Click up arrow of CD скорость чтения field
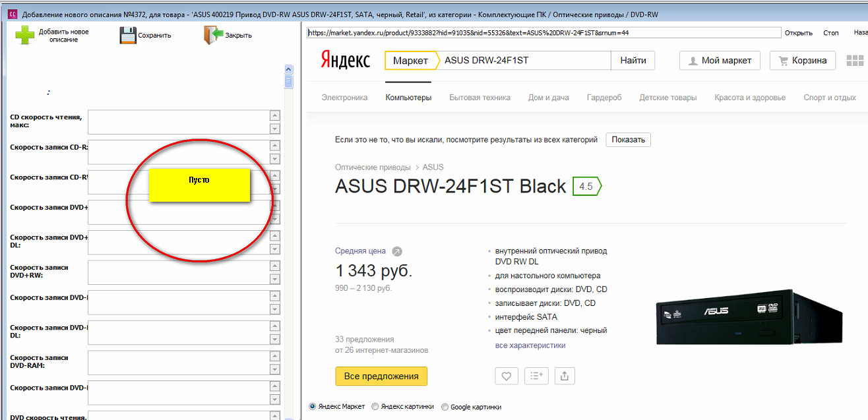This screenshot has width=868, height=420. point(275,116)
